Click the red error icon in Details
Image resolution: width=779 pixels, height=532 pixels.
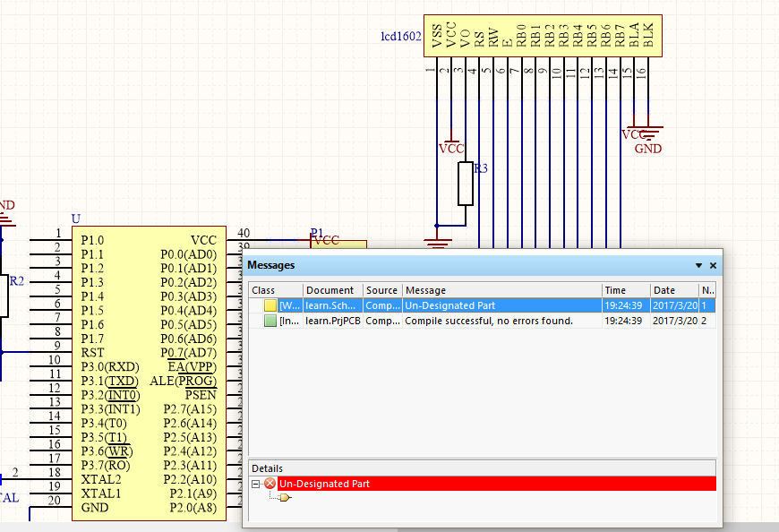click(x=270, y=484)
